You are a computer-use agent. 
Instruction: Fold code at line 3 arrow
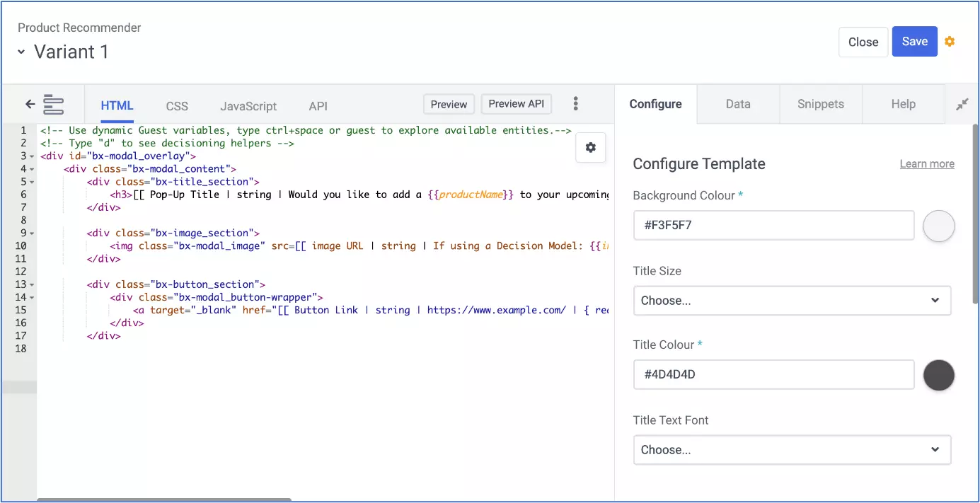pyautogui.click(x=33, y=156)
